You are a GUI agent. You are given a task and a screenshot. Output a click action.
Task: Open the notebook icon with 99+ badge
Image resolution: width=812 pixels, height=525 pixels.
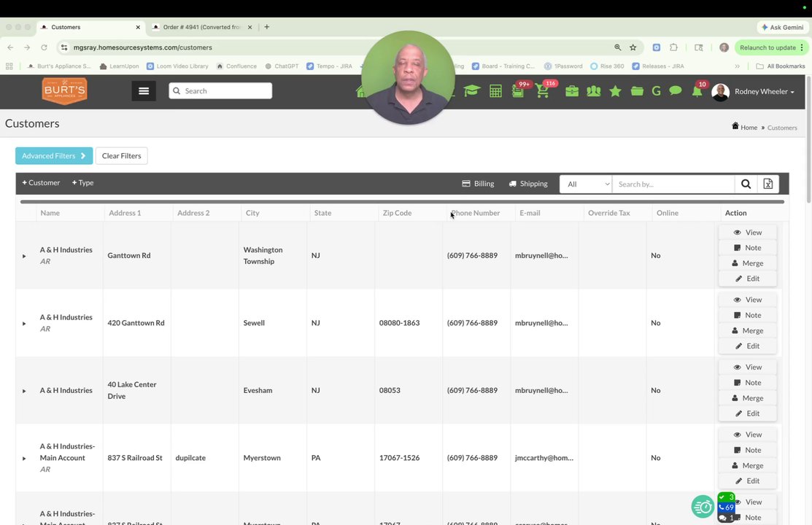coord(519,90)
